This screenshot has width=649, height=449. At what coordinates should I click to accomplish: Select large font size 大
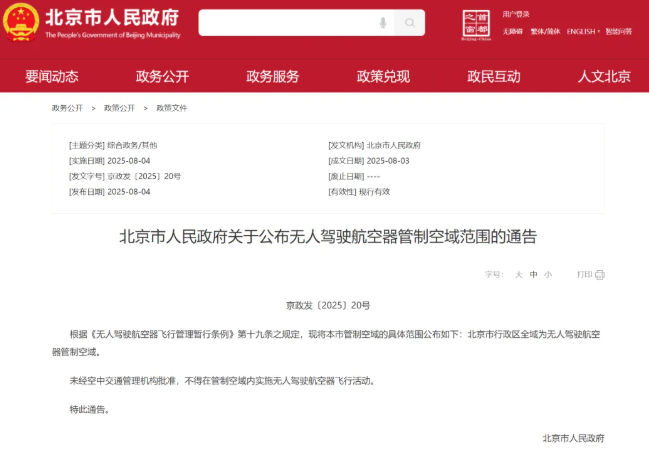point(519,274)
